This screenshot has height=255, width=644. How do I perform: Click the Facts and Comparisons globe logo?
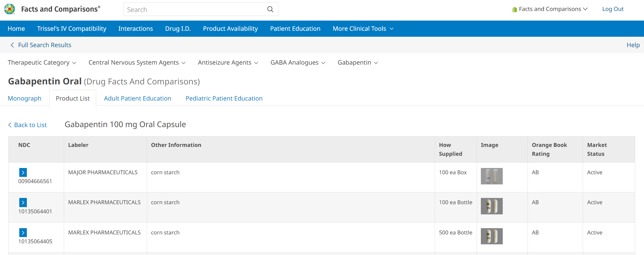10,9
